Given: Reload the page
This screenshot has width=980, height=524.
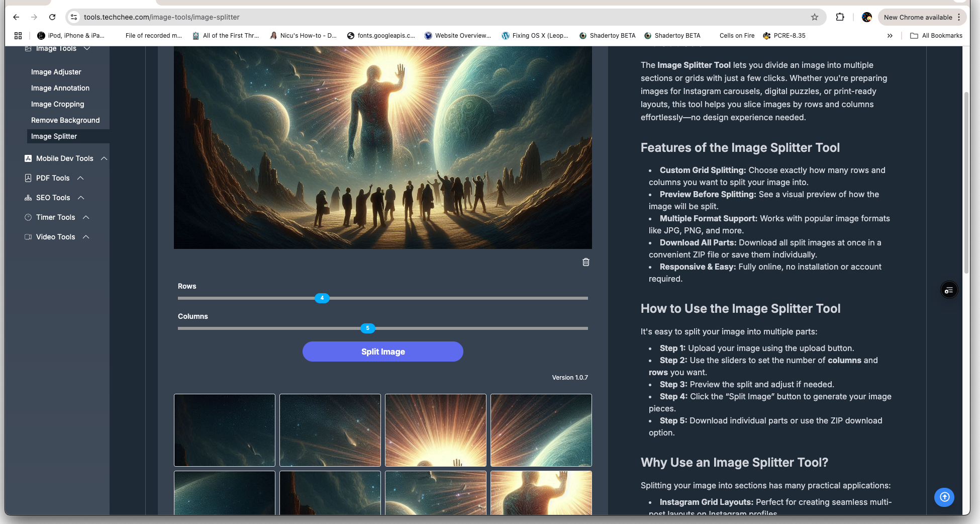Looking at the screenshot, I should coord(52,17).
